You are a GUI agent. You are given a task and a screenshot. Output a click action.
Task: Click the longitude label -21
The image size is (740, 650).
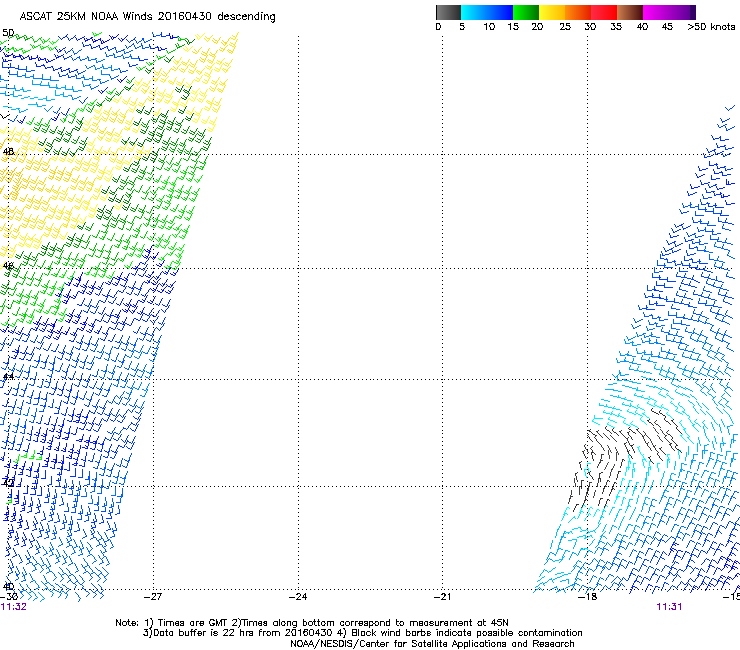tap(443, 597)
